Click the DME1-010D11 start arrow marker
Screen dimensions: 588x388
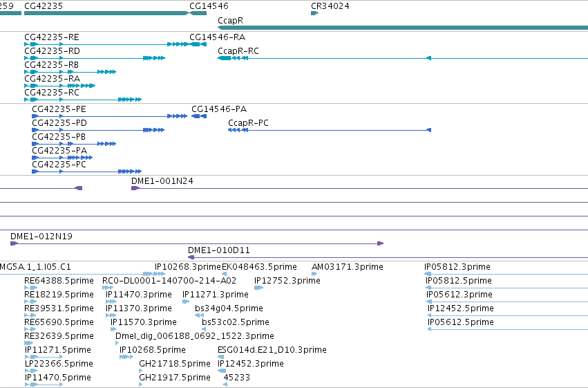[x=191, y=257]
